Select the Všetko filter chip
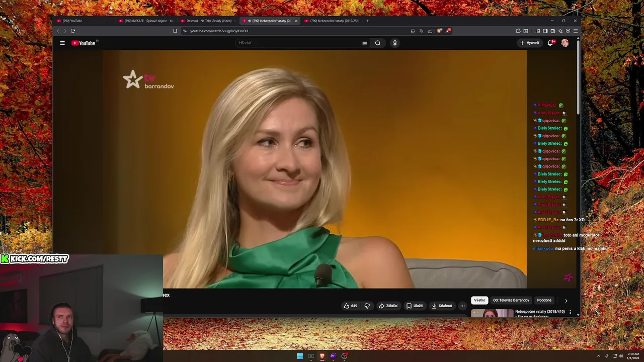Screen dimensions: 644x362 click(479, 300)
